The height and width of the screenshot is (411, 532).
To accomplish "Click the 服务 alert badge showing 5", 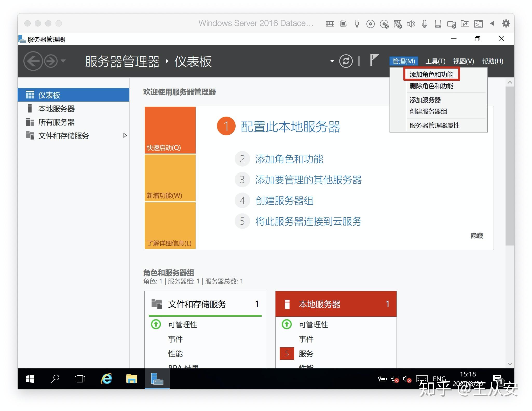I will click(287, 354).
